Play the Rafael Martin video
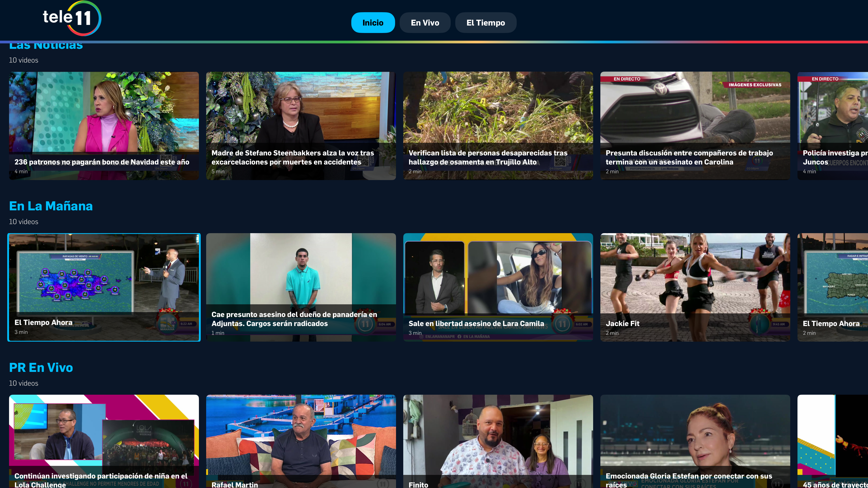Viewport: 868px width, 488px height. [301, 441]
